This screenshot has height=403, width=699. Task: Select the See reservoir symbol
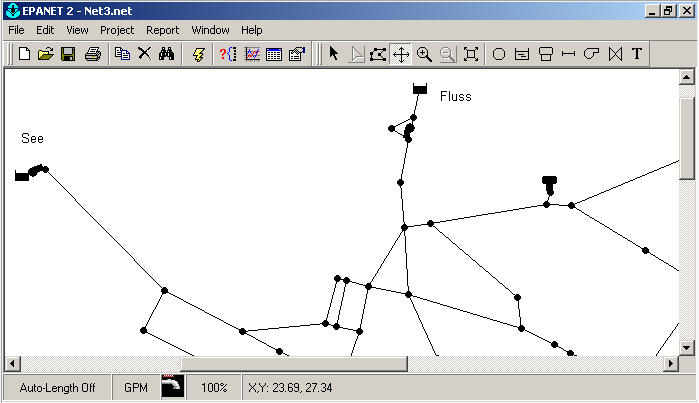[x=22, y=176]
